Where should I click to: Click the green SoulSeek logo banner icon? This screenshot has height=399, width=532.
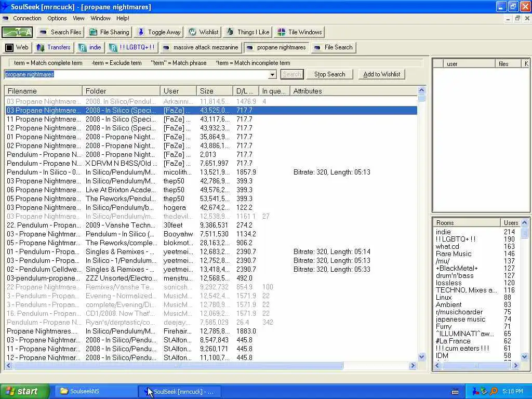17,32
